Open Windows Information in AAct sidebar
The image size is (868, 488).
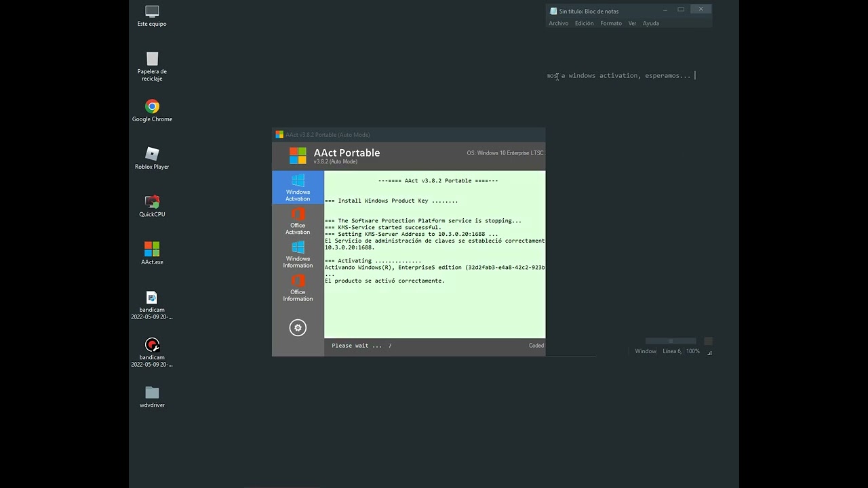pyautogui.click(x=298, y=254)
